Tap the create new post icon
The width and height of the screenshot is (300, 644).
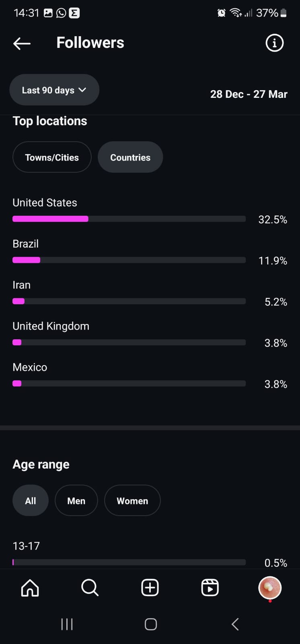(x=150, y=588)
